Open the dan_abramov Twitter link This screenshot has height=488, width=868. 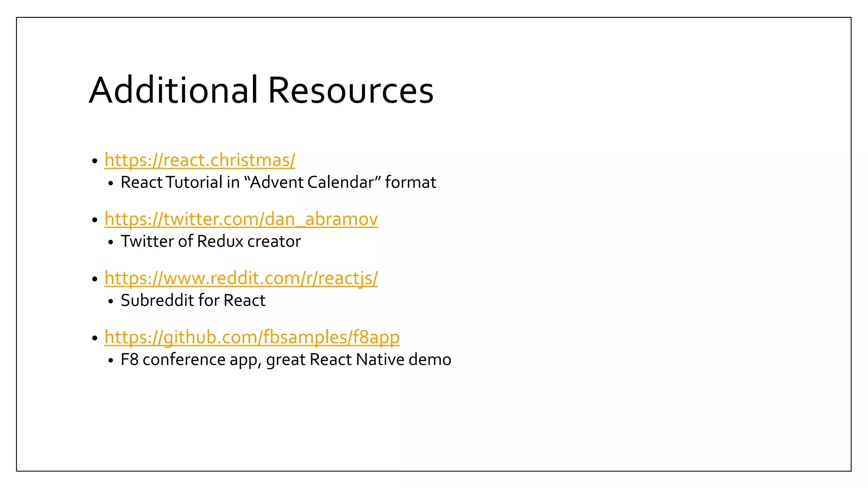pyautogui.click(x=241, y=219)
